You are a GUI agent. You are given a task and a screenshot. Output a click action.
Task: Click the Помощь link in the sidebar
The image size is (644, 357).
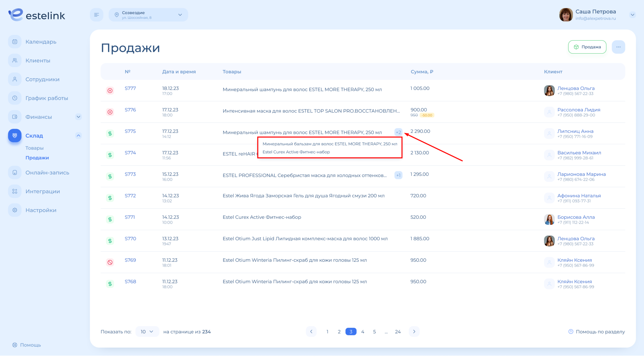(x=27, y=345)
